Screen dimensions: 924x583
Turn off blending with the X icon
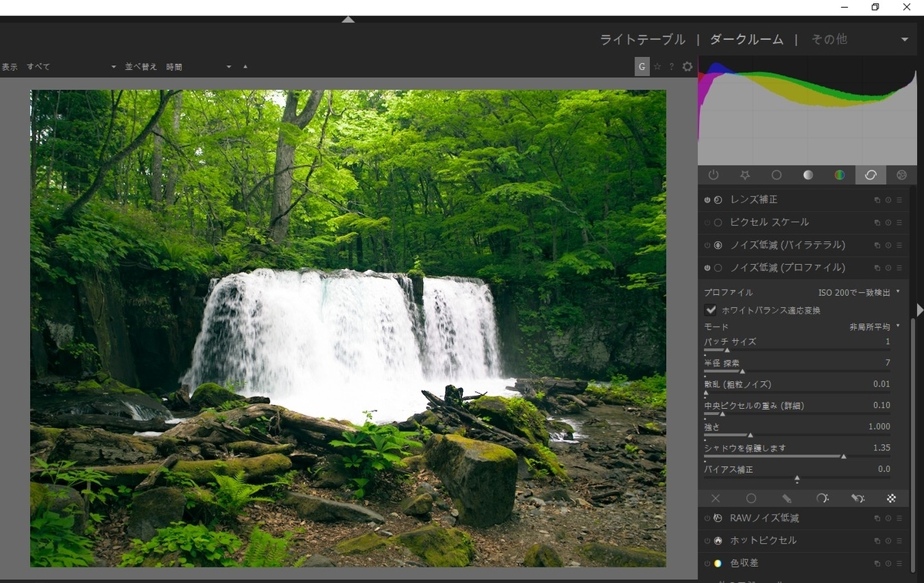coord(715,498)
